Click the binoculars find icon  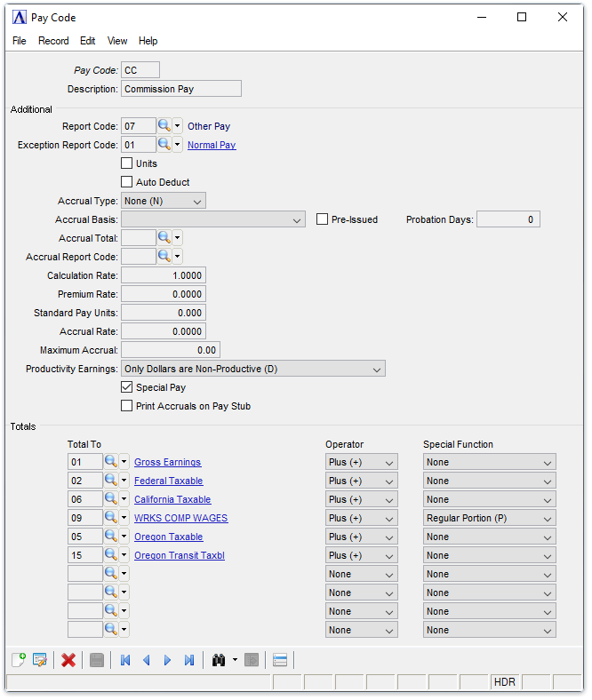click(x=219, y=660)
